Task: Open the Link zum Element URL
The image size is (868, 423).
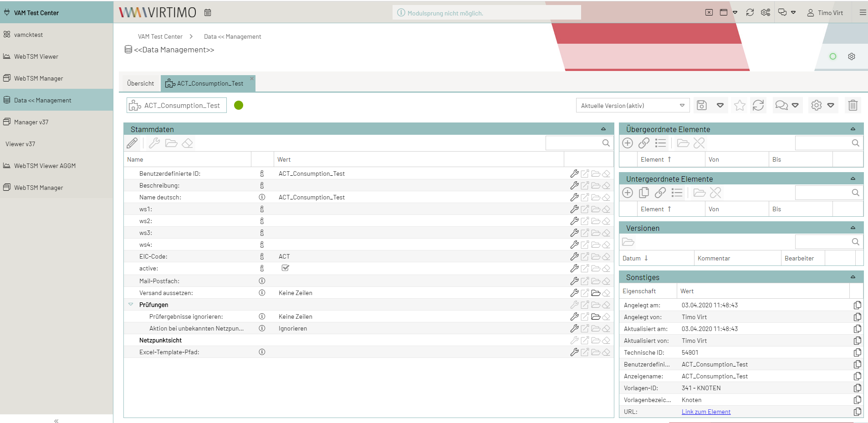Action: point(706,412)
